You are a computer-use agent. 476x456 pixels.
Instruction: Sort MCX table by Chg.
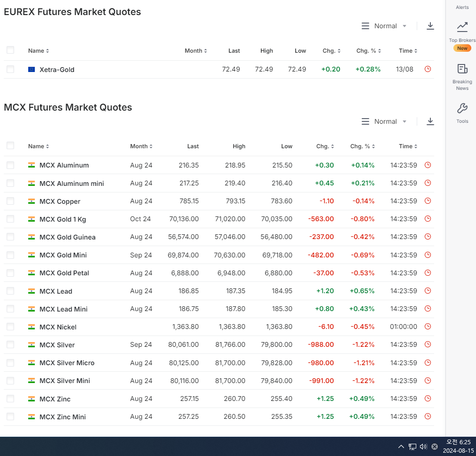coord(325,146)
